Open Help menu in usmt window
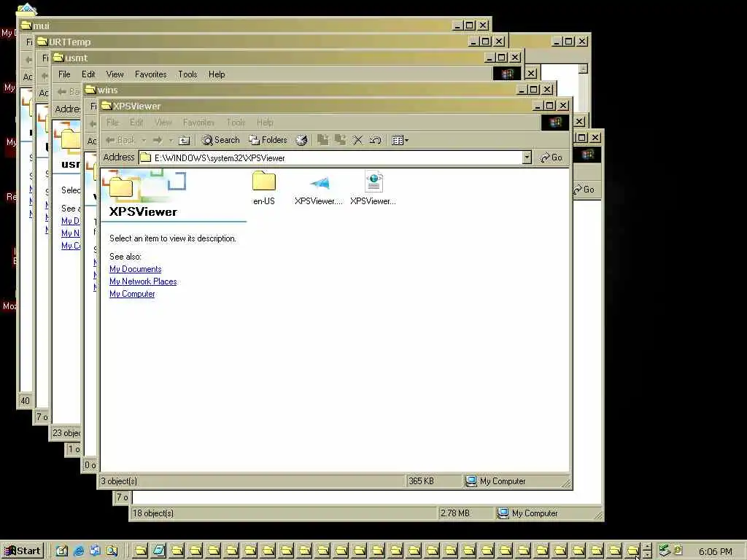Viewport: 747px width, 560px height. point(217,74)
